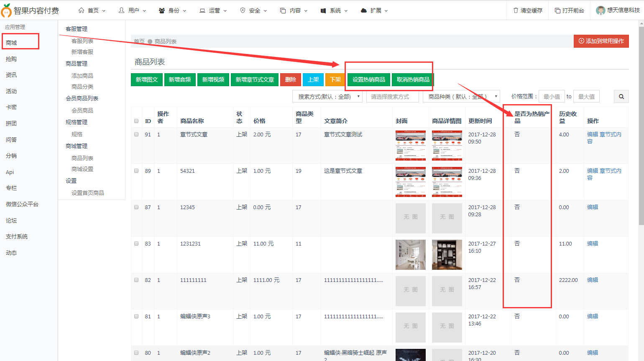Check the row with ID 89

[136, 171]
